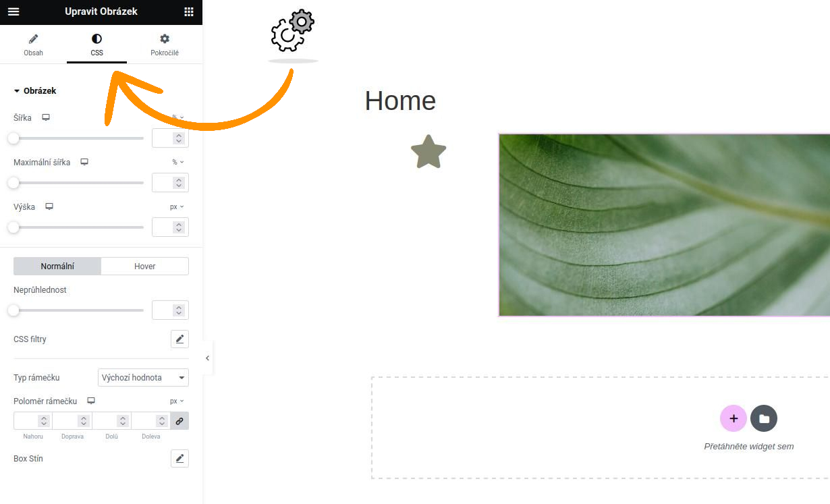Image resolution: width=830 pixels, height=504 pixels.
Task: Edit Box Stín with pencil icon
Action: click(179, 459)
